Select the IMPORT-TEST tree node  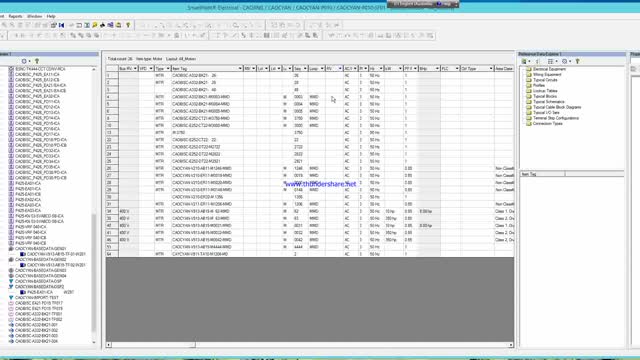point(37,298)
